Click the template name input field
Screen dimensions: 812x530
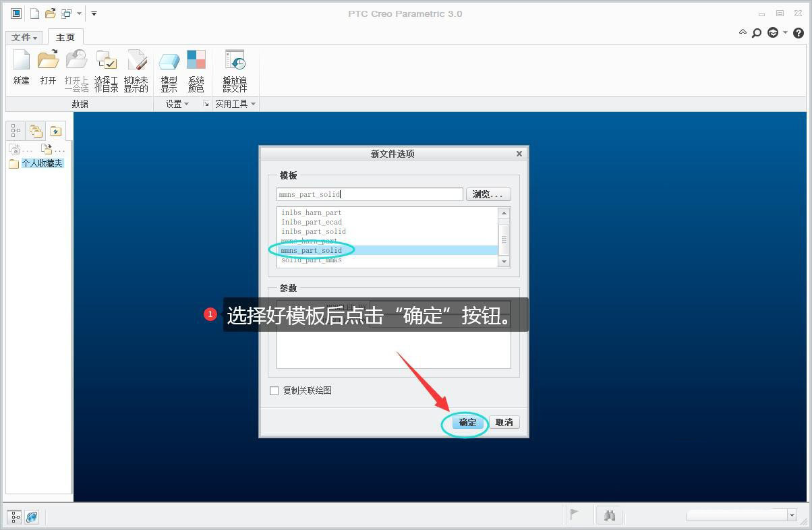click(x=370, y=194)
